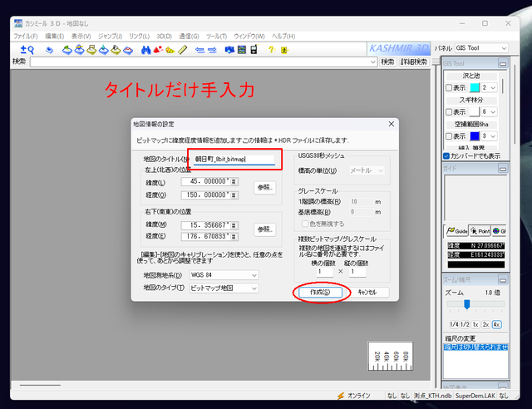Click 参照 button for the northwest position

coord(264,187)
